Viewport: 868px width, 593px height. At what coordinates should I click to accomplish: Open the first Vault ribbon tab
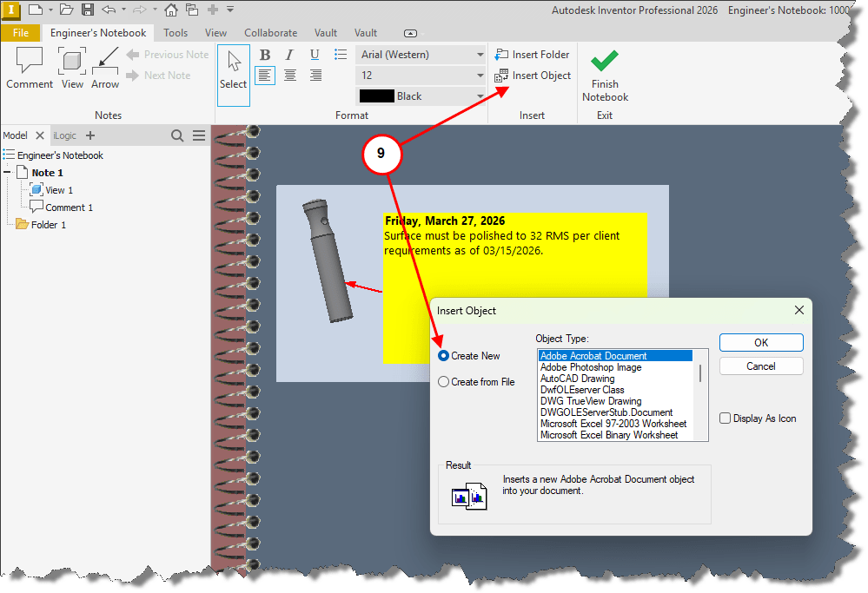click(326, 33)
